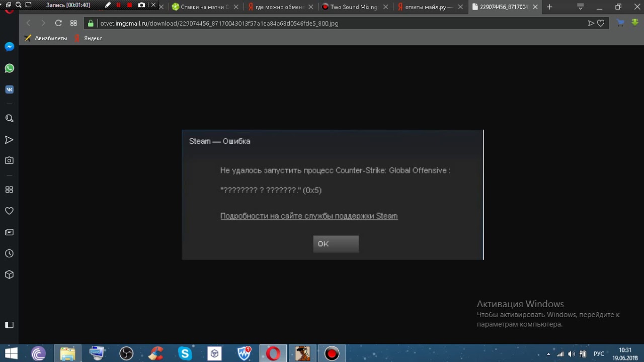
Task: Click the pencil tool in recorder bar
Action: (x=108, y=5)
